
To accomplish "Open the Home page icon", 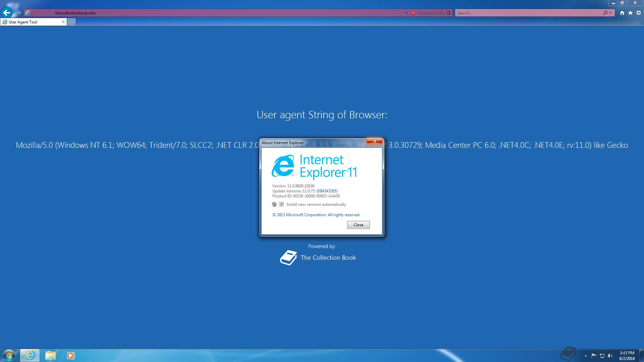I will (622, 13).
